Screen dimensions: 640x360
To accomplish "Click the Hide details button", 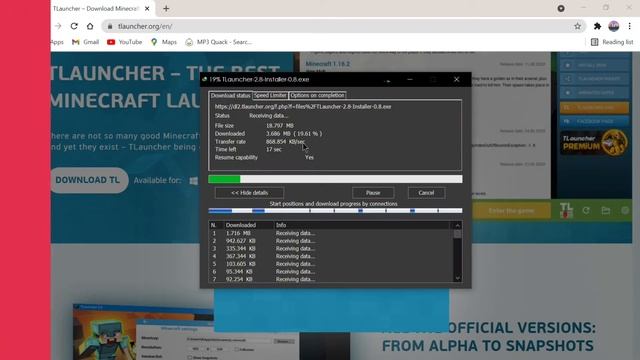I will pos(249,193).
